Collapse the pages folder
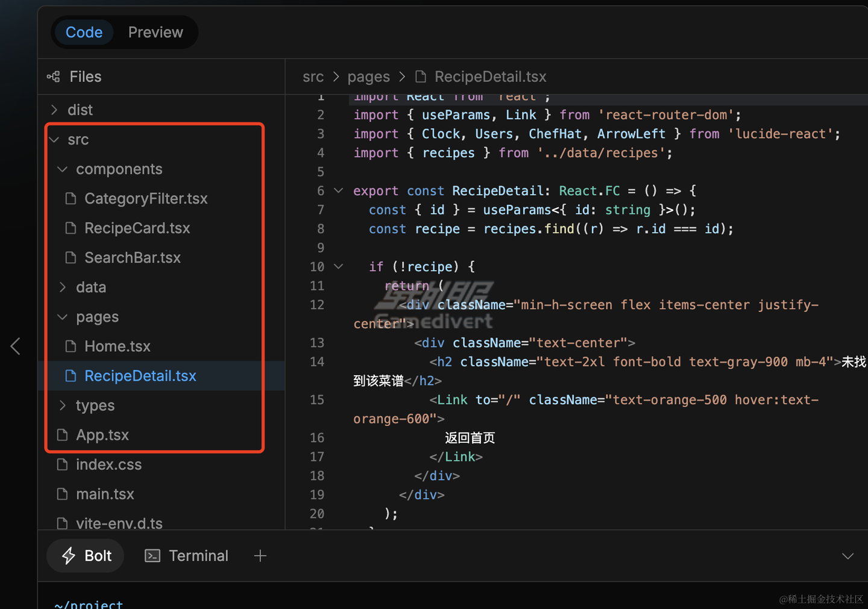868x609 pixels. (x=63, y=317)
